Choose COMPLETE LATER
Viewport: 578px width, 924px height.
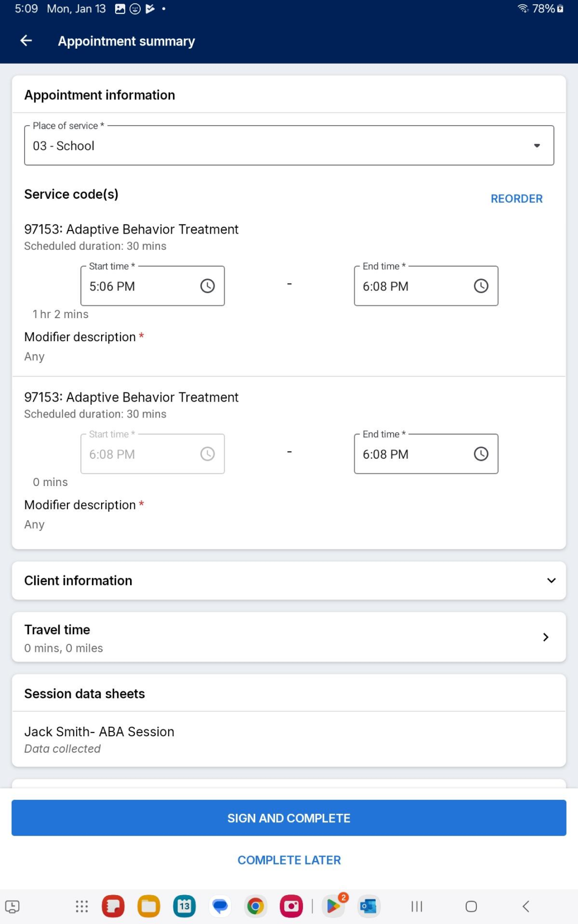pos(289,860)
